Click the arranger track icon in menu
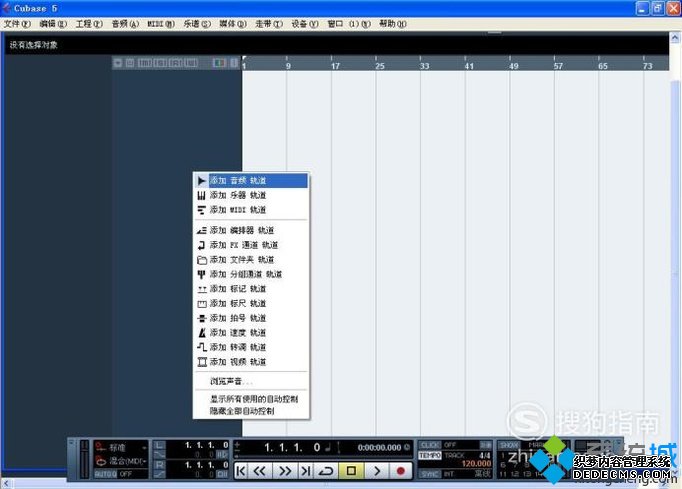The height and width of the screenshot is (489, 682). pyautogui.click(x=201, y=231)
